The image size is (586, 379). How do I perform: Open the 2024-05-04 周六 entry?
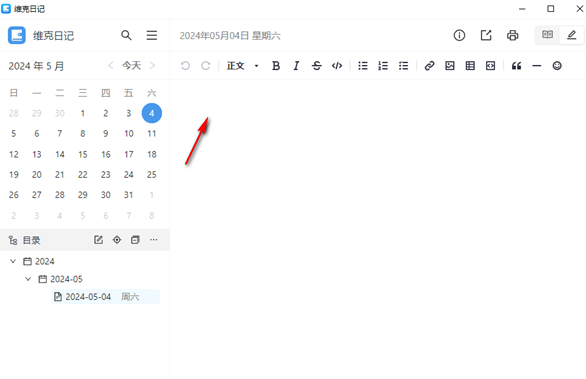105,297
